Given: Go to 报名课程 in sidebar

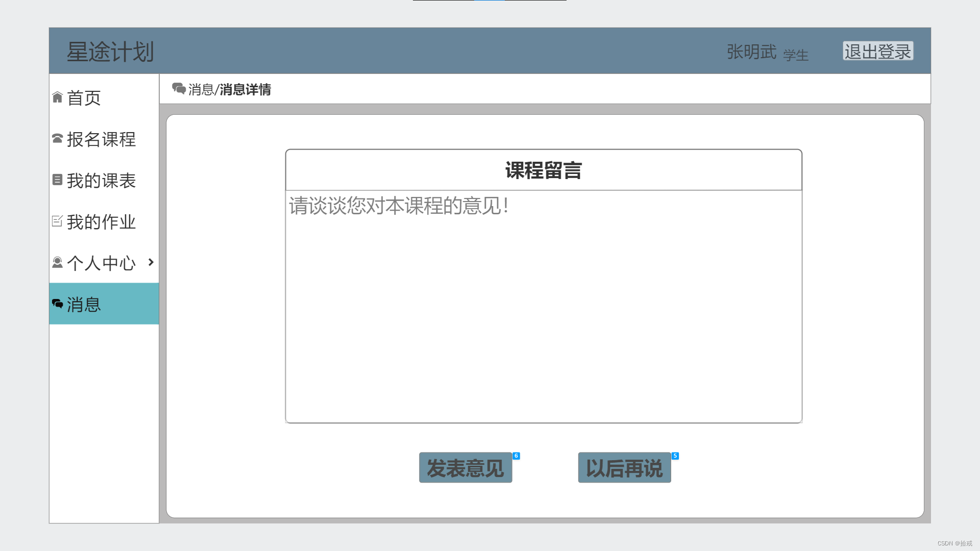Looking at the screenshot, I should pos(101,139).
